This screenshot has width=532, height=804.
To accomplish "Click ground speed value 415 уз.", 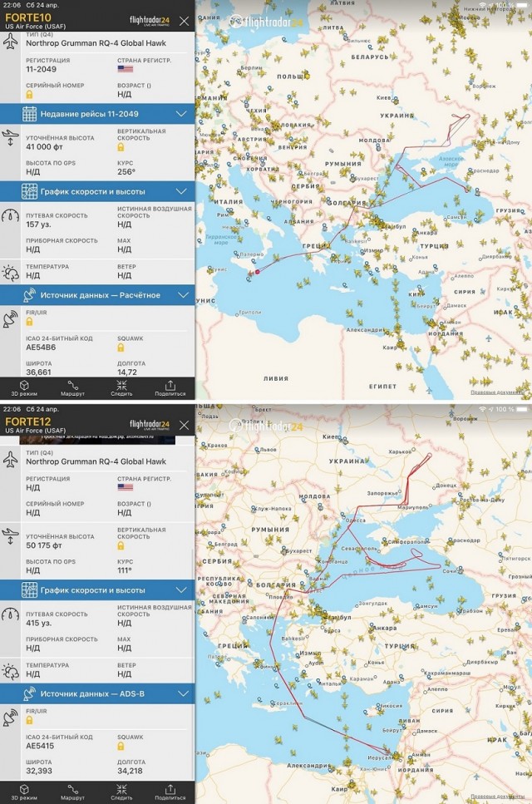I will (39, 623).
